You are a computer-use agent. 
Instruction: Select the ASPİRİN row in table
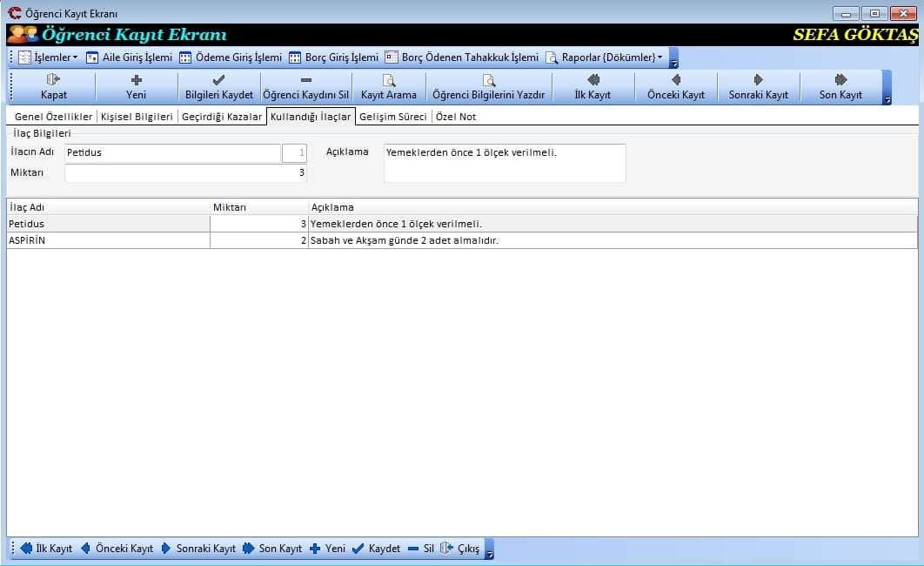[x=108, y=240]
